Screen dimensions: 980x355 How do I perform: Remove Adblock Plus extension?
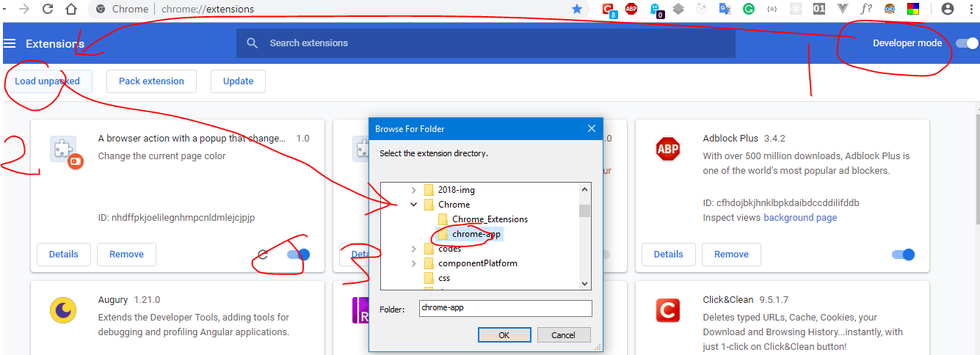[x=731, y=255]
